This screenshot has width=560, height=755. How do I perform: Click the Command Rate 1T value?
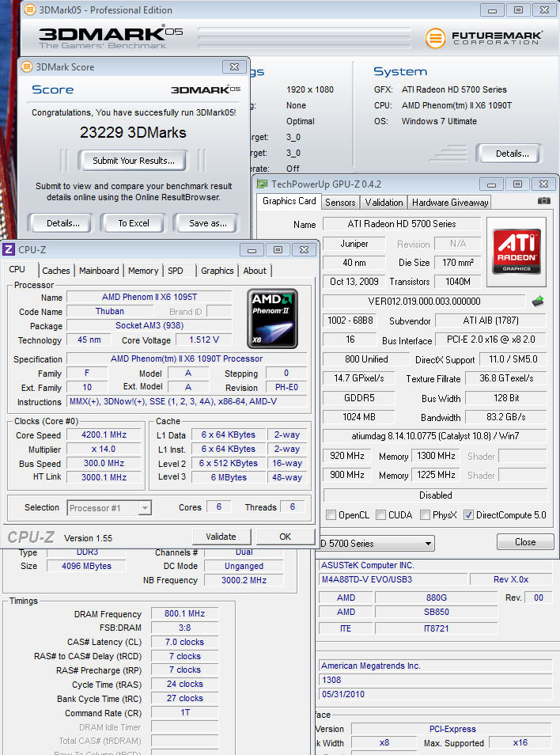(x=184, y=712)
